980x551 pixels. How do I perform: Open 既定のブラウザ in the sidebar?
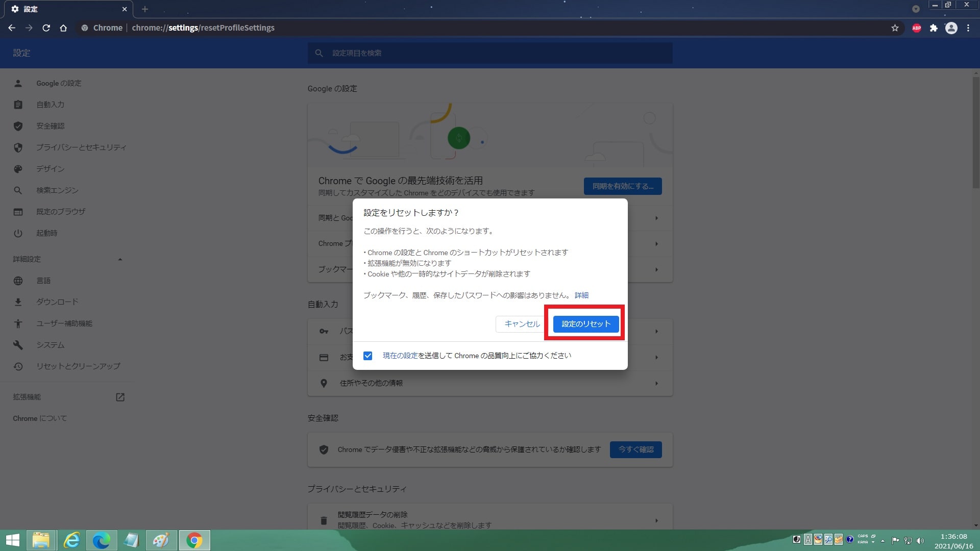(61, 212)
